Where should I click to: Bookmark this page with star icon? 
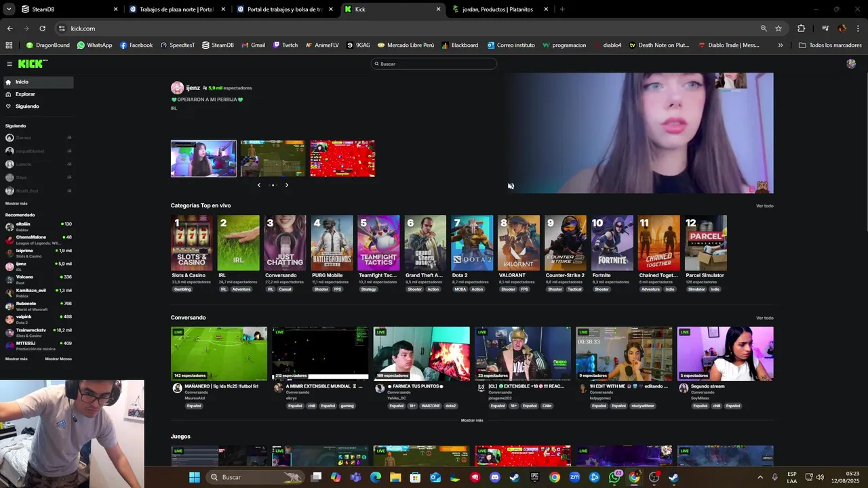(x=778, y=28)
